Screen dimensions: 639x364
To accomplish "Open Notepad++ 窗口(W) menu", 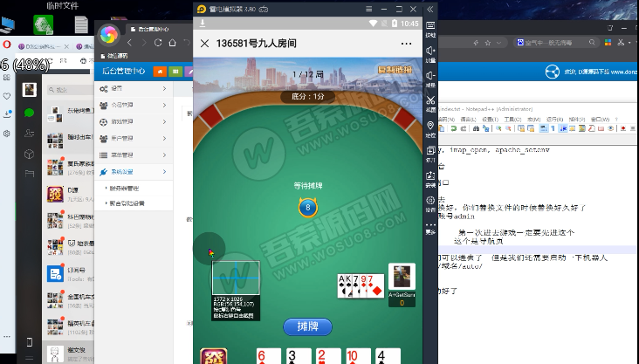I will click(600, 120).
